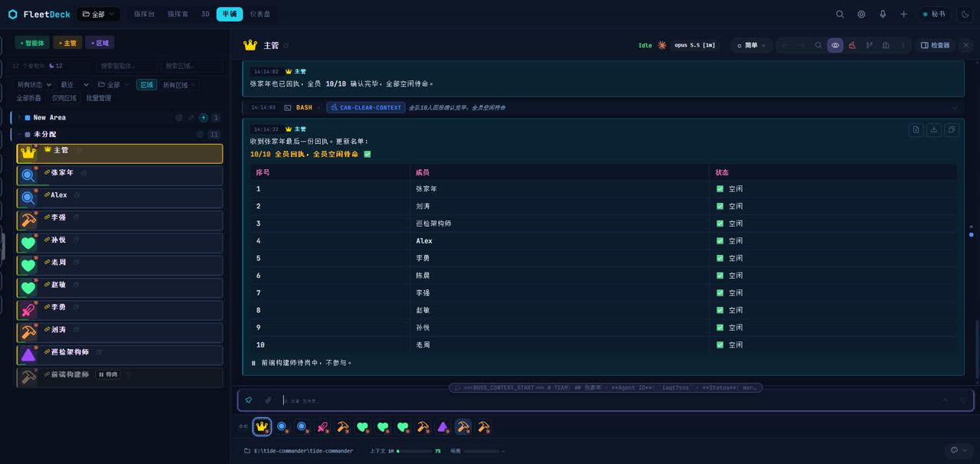Expand the New Area group
Screen dimensions: 980x464
pos(19,117)
